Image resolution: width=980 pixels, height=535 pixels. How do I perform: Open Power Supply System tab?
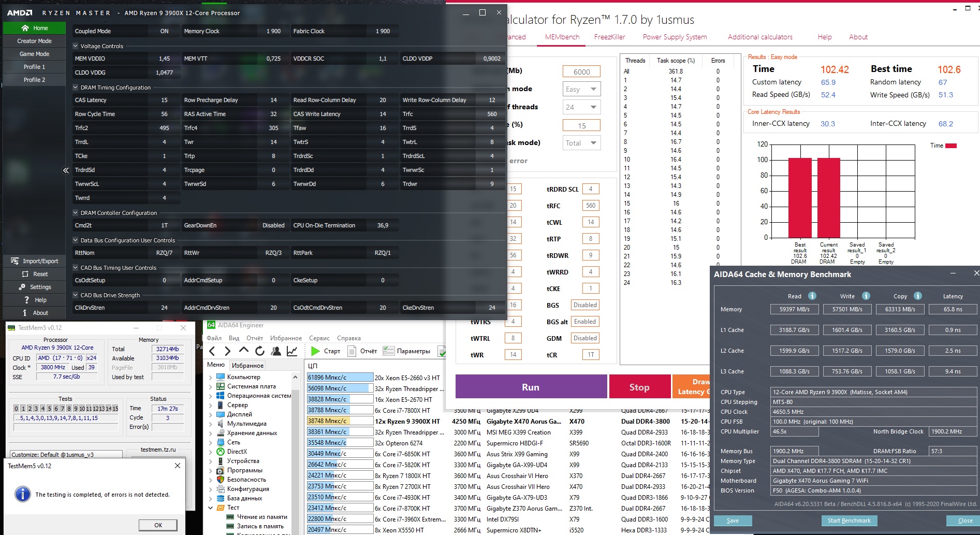pyautogui.click(x=675, y=37)
